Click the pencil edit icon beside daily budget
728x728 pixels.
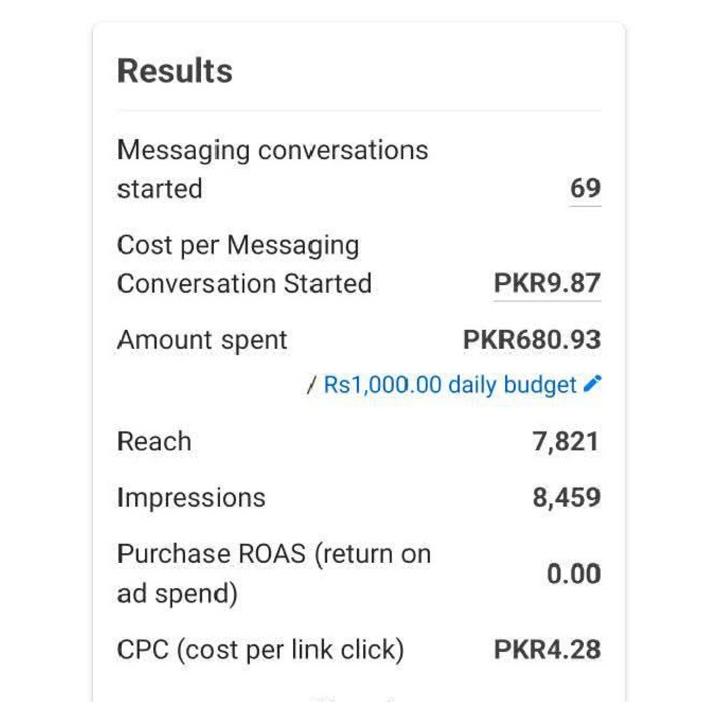592,384
